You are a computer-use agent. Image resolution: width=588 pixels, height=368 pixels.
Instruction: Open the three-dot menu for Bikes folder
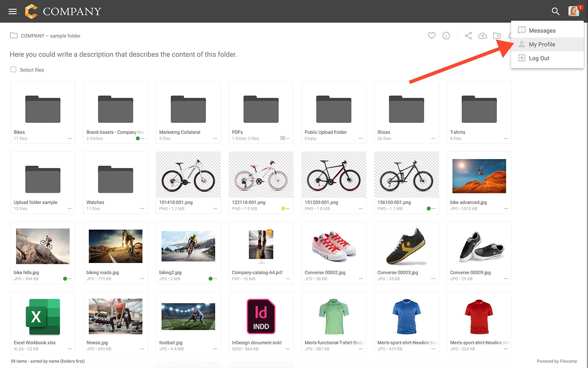click(70, 138)
